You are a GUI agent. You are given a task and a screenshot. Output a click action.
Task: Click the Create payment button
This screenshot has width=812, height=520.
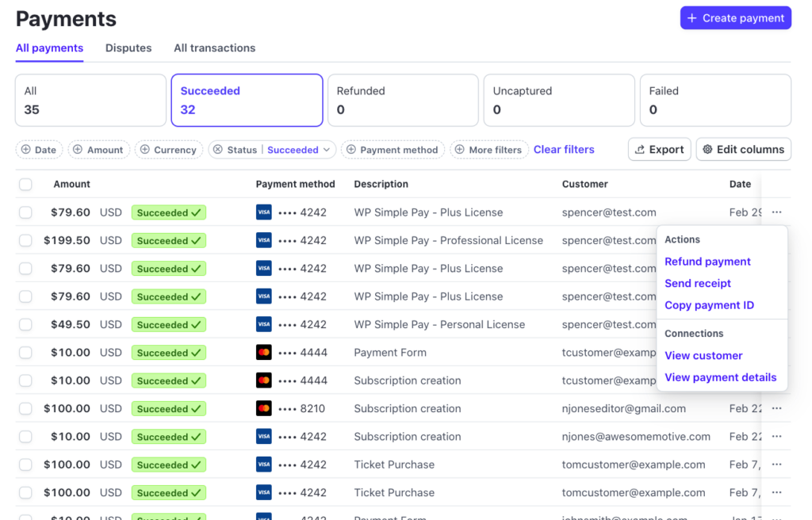click(x=735, y=18)
